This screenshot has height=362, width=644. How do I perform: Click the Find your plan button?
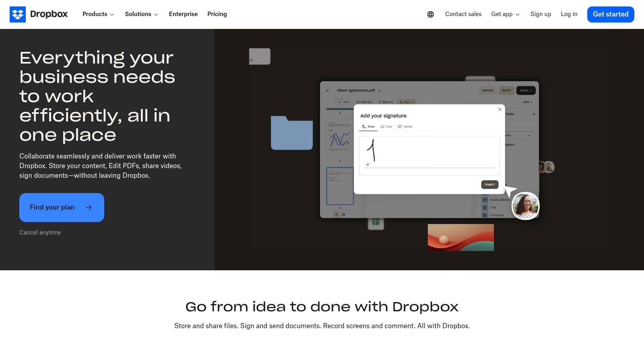click(62, 208)
